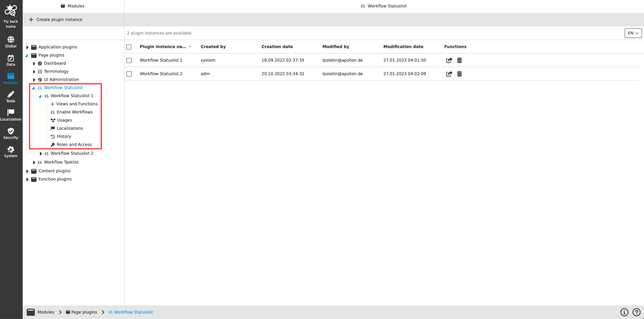The image size is (644, 319).
Task: Open Modules from the breadcrumb
Action: (46, 312)
